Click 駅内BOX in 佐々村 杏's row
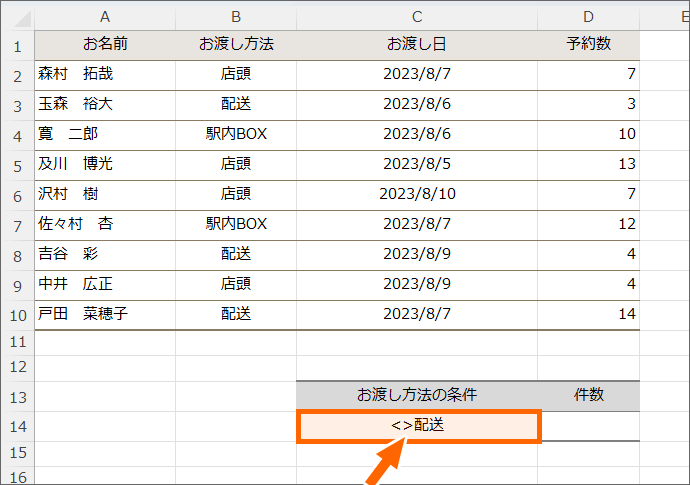 tap(236, 225)
